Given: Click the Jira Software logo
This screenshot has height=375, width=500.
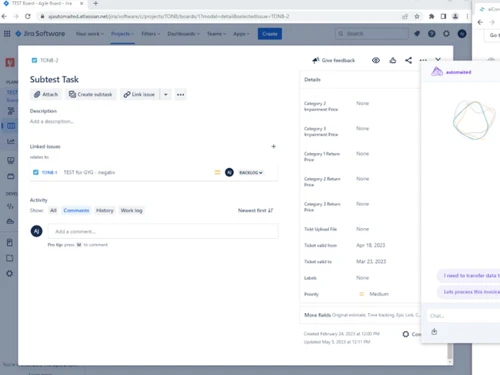Looking at the screenshot, I should (x=40, y=34).
